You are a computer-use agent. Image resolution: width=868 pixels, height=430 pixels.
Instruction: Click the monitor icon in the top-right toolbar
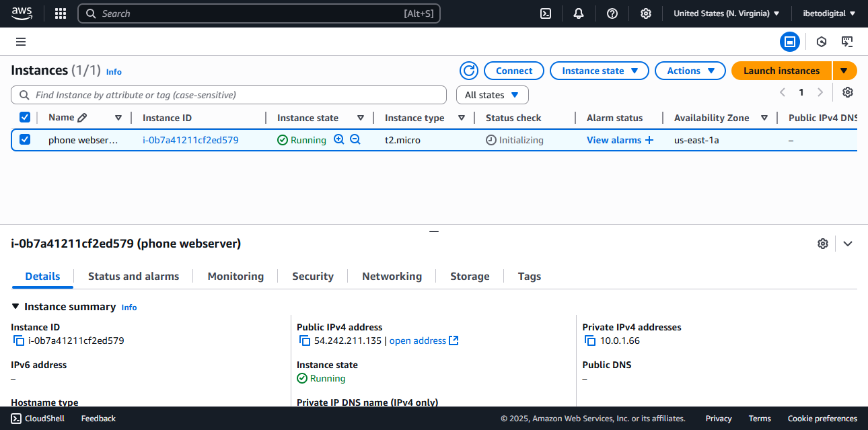(x=848, y=42)
